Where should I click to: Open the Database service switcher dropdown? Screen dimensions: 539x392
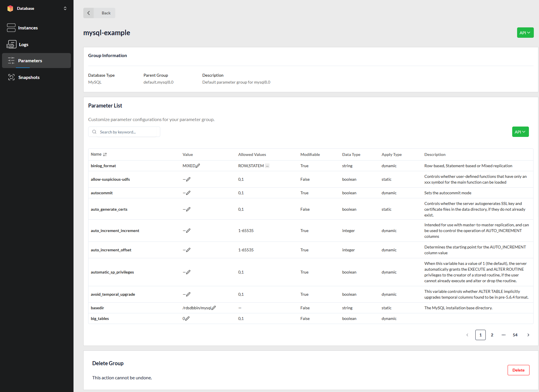(65, 8)
